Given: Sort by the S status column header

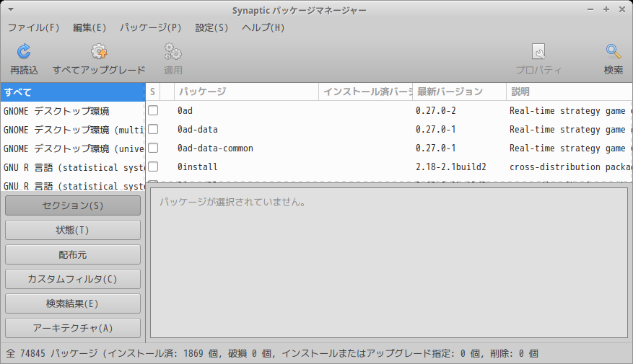Looking at the screenshot, I should tap(152, 92).
